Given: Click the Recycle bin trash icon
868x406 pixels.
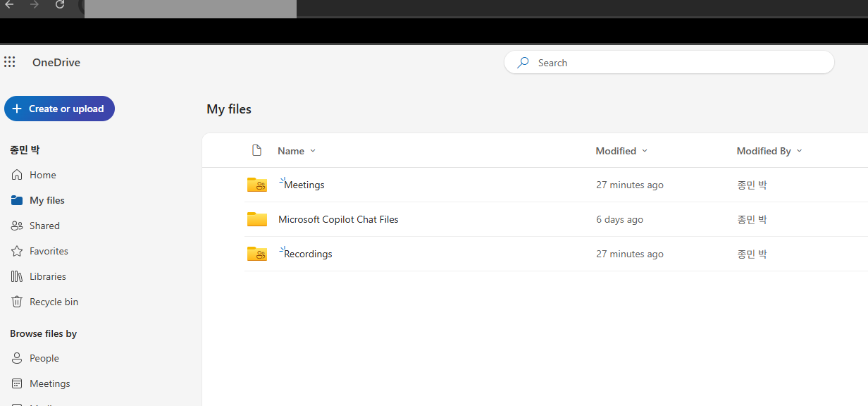Looking at the screenshot, I should coord(17,302).
